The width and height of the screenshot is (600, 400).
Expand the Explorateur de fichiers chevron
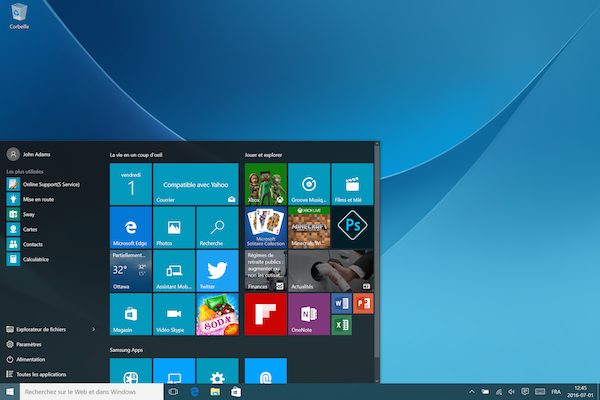coord(93,329)
